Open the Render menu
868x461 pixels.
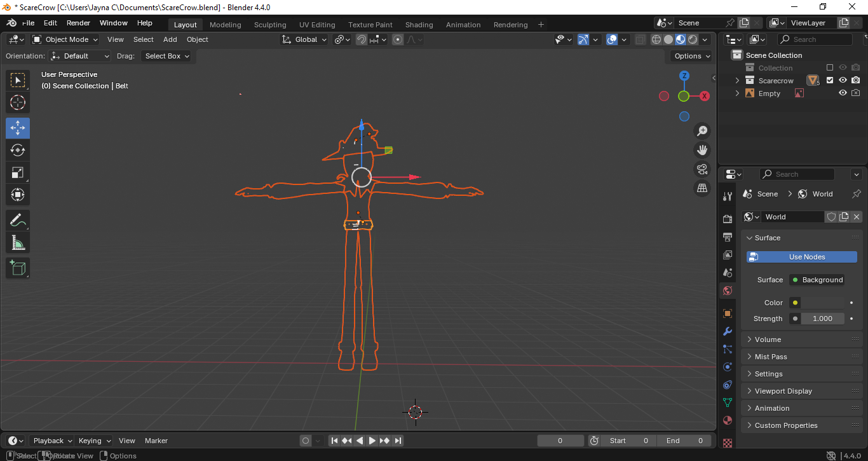(x=78, y=23)
